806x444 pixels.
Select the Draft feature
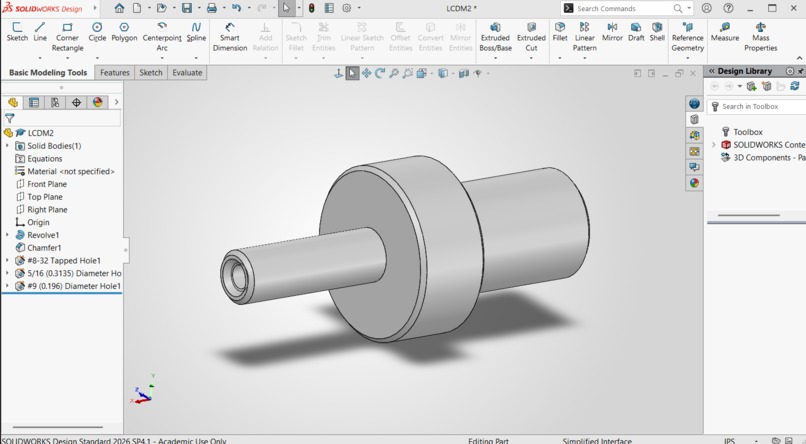pyautogui.click(x=636, y=32)
